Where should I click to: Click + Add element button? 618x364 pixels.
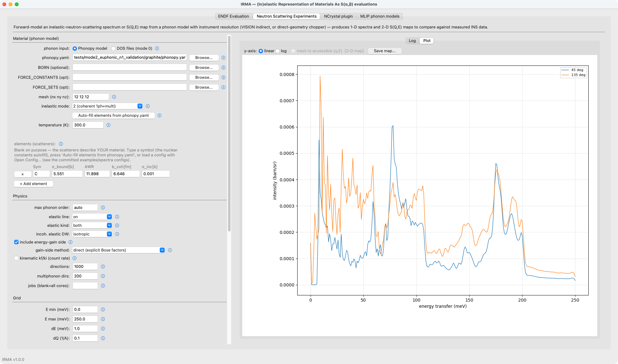pos(33,184)
